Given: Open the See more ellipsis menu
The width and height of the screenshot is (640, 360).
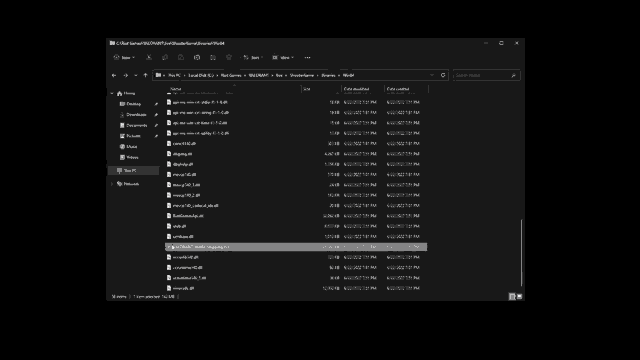Looking at the screenshot, I should point(307,58).
